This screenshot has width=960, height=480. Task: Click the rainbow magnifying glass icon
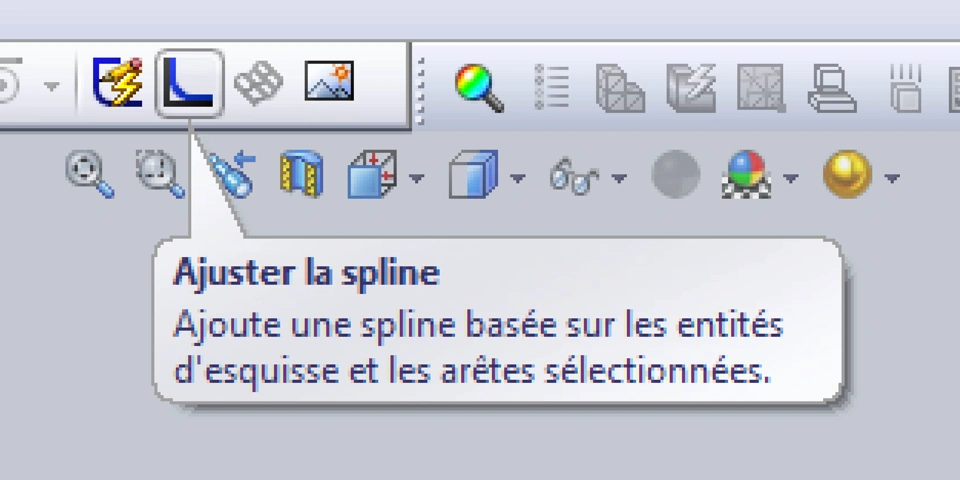[479, 87]
